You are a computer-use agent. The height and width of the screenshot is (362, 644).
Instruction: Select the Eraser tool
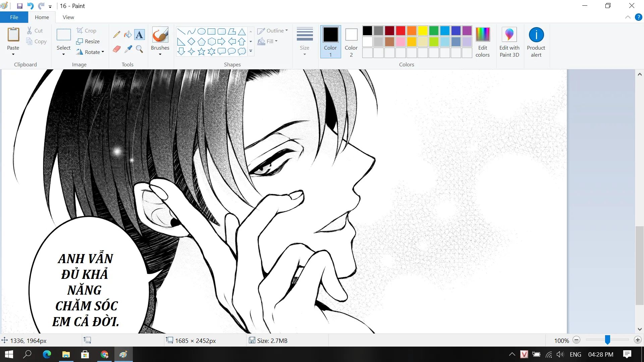click(x=117, y=49)
